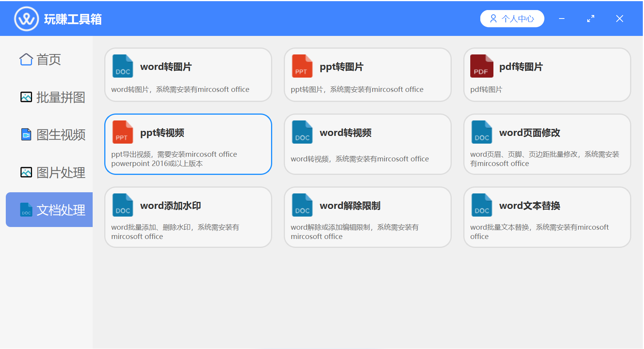Image resolution: width=644 pixels, height=349 pixels.
Task: Open 个人中心 user center button
Action: [x=512, y=19]
